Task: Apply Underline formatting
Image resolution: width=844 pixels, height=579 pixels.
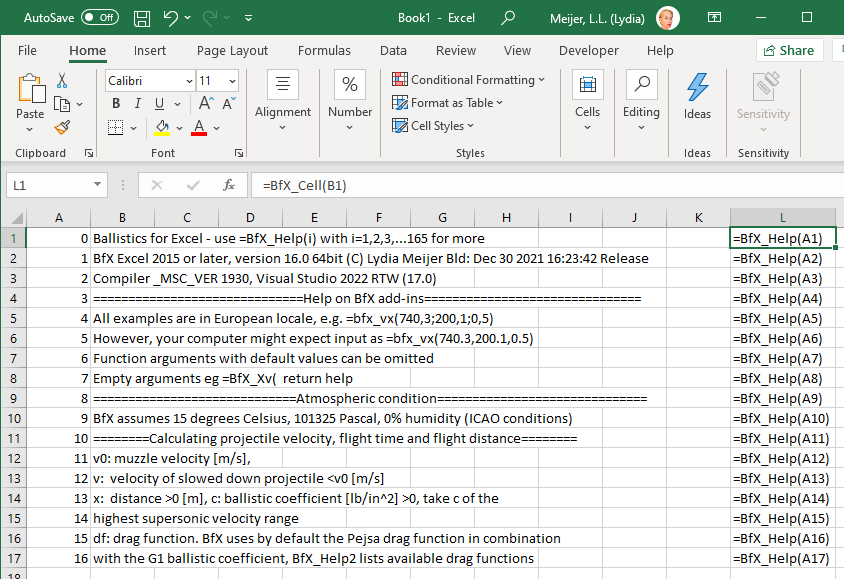Action: click(159, 103)
